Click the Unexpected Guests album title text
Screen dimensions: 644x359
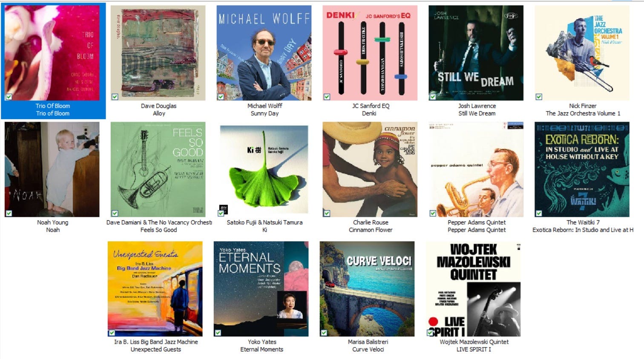pyautogui.click(x=155, y=350)
